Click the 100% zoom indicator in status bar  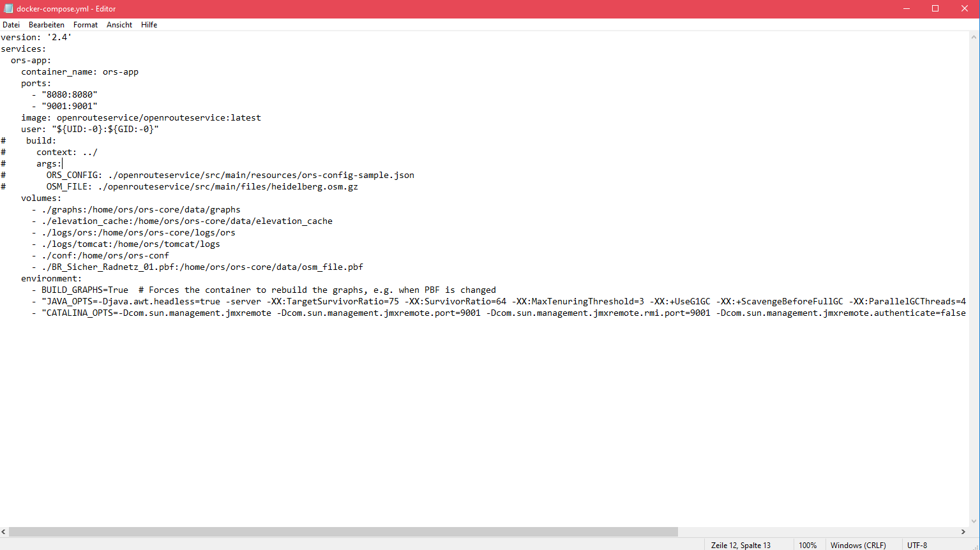pyautogui.click(x=808, y=545)
